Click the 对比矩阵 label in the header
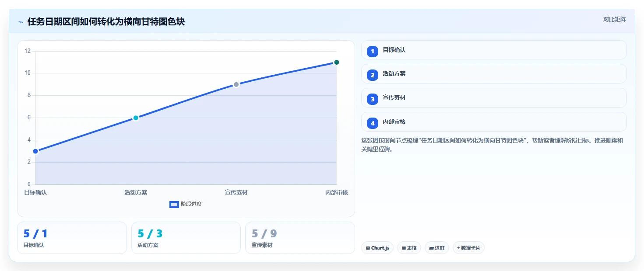Screen dimensions: 644x271 click(x=614, y=19)
